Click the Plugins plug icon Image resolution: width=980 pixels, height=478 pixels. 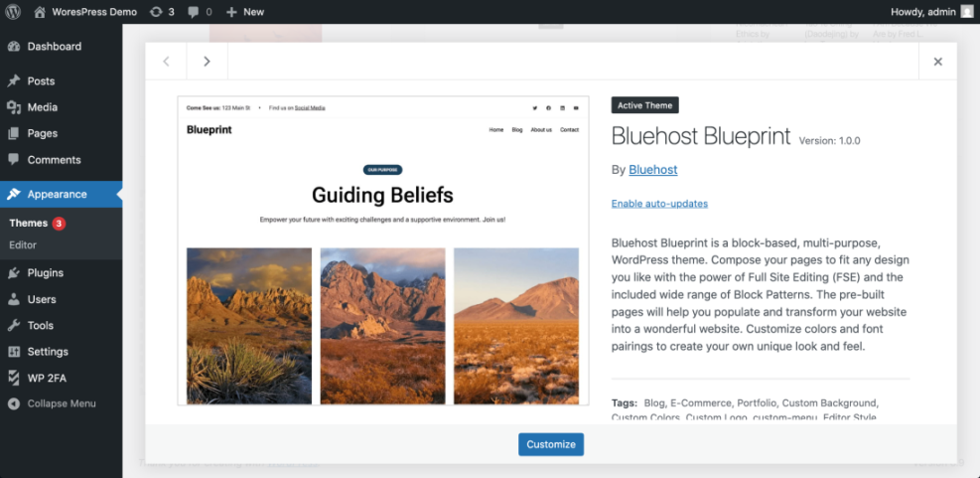coord(14,272)
